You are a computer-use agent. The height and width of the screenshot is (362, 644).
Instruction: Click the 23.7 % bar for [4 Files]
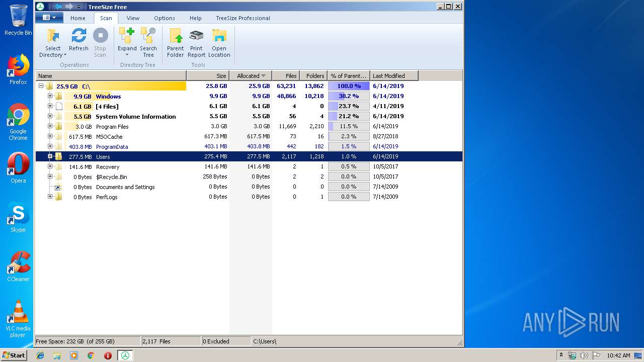[x=349, y=106]
